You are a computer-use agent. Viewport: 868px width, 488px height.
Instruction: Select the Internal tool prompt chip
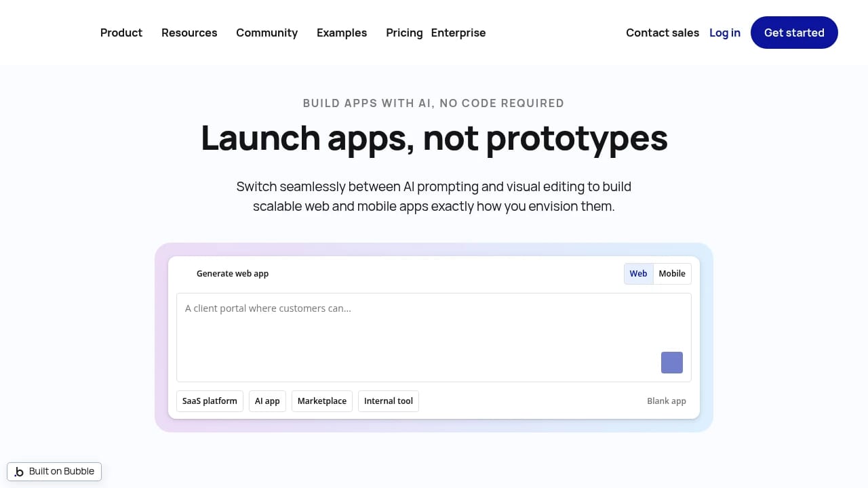(388, 401)
